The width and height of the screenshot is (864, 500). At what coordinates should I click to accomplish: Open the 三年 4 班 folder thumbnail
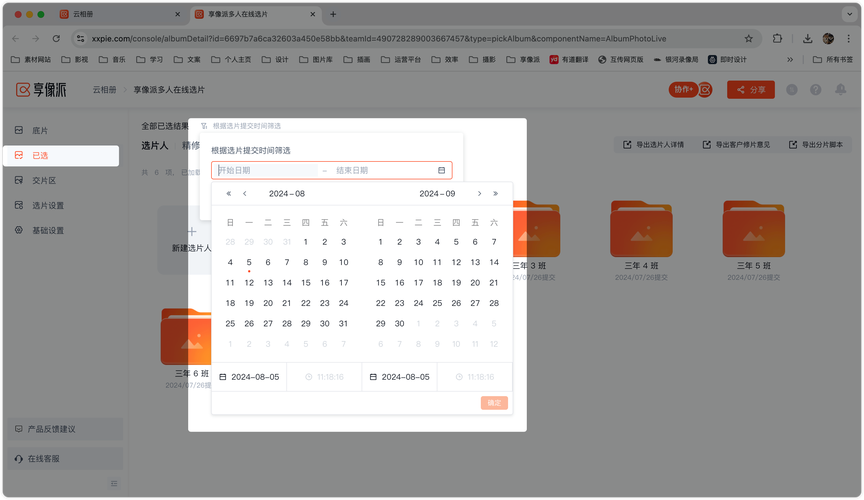[x=640, y=230]
